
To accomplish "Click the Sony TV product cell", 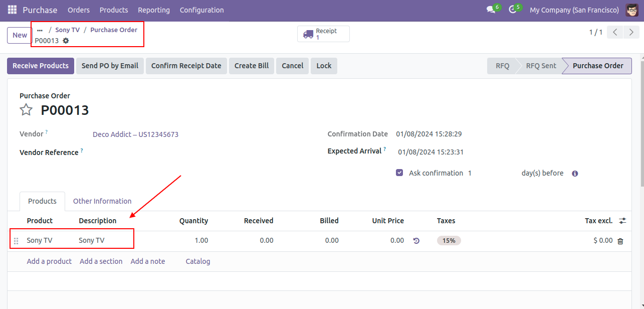I will point(40,241).
